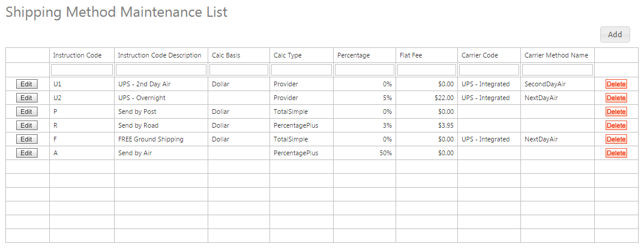Open Edit for Send by Post
This screenshot has width=644, height=250.
pos(26,112)
